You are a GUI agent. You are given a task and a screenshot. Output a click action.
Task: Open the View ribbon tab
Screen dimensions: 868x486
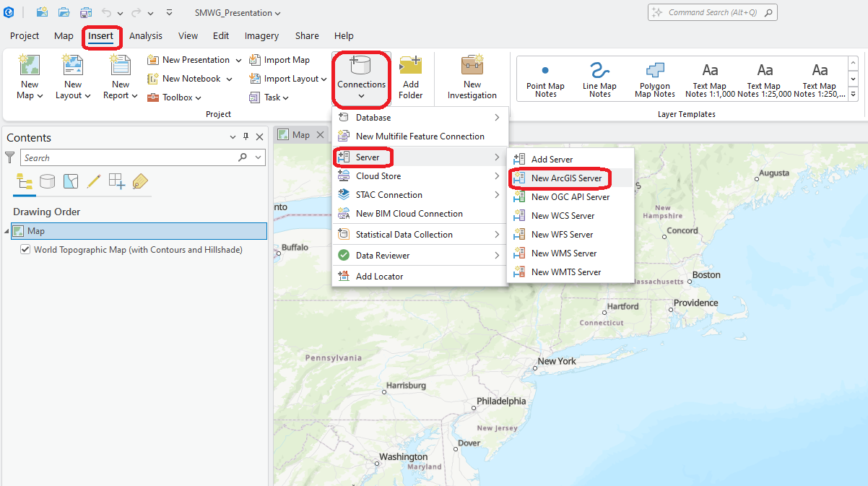click(188, 36)
